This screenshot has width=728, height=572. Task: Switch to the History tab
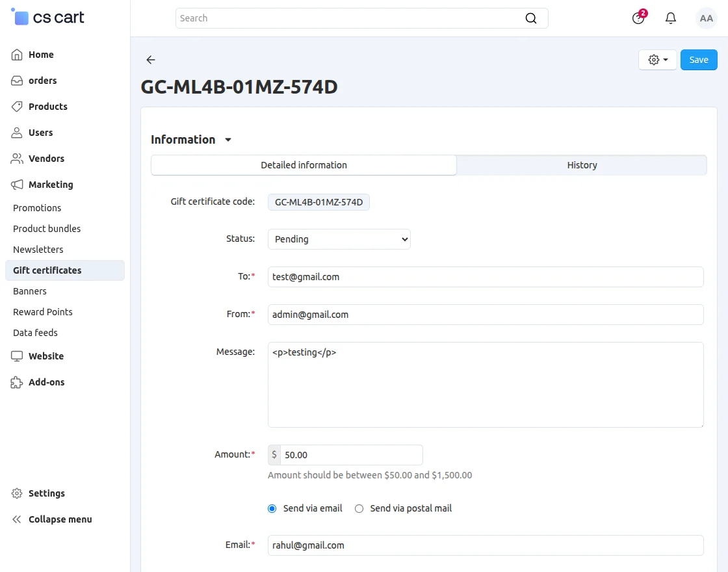582,165
